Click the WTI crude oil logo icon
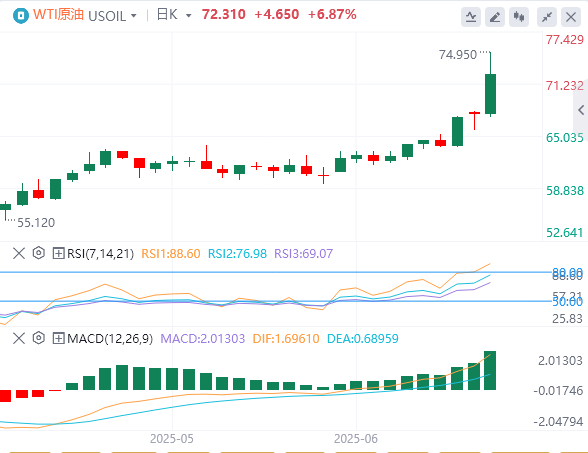The width and height of the screenshot is (588, 453). point(21,16)
